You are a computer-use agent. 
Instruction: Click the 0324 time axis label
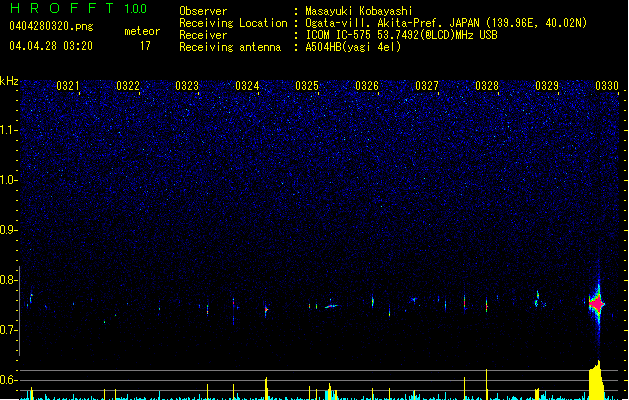tap(247, 86)
